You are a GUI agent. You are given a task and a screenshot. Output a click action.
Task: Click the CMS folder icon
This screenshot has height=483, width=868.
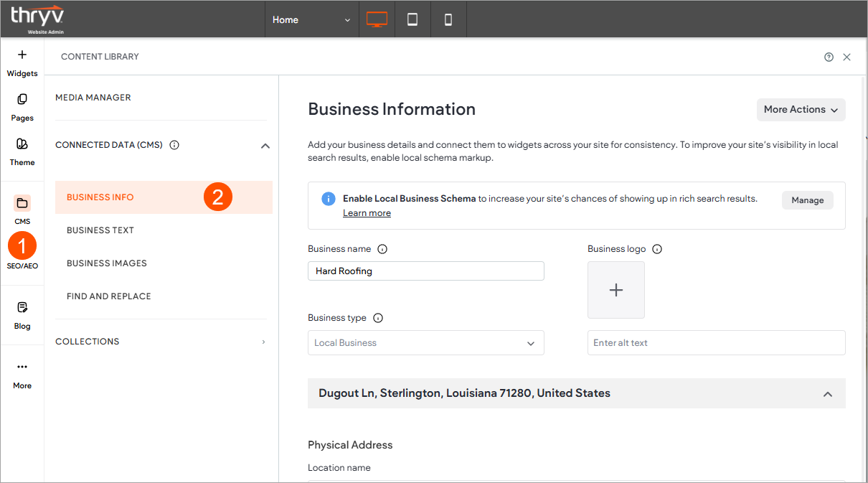tap(22, 203)
